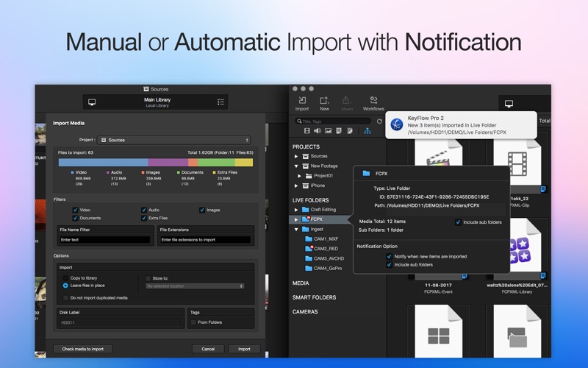
Task: Click the blue hierarchy view icon
Action: pyautogui.click(x=367, y=131)
